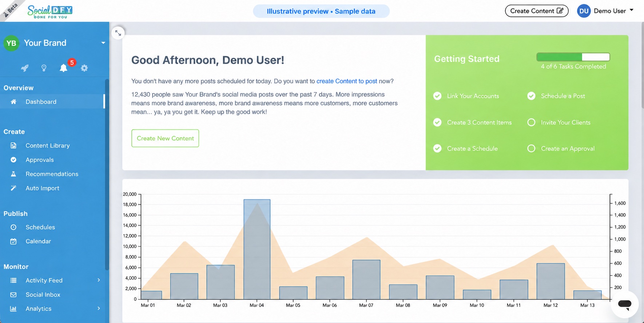Open Dashboard in the sidebar
Screen dimensions: 644x323
[52, 102]
